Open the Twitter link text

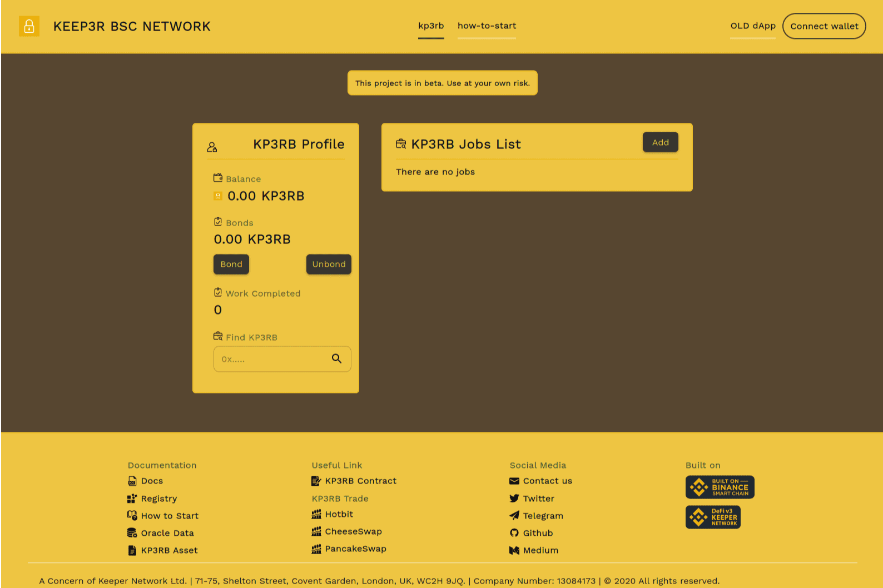[x=539, y=499]
